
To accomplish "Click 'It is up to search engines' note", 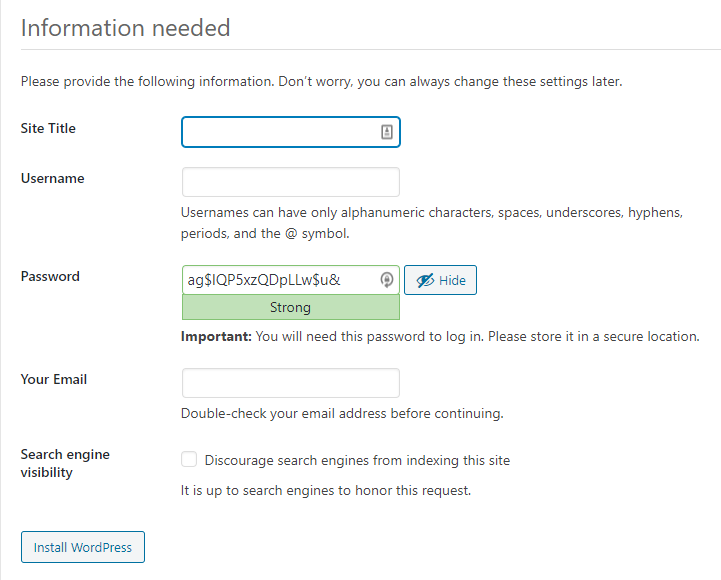I will 326,490.
